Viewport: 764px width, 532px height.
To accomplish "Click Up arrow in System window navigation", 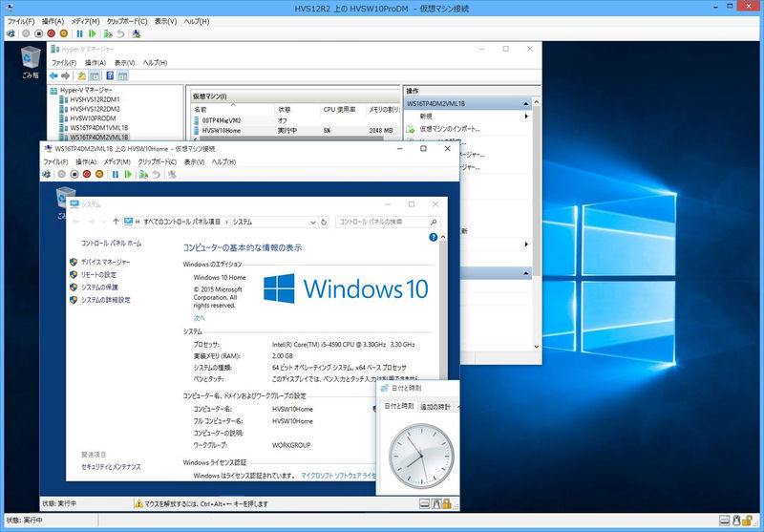I will point(116,222).
